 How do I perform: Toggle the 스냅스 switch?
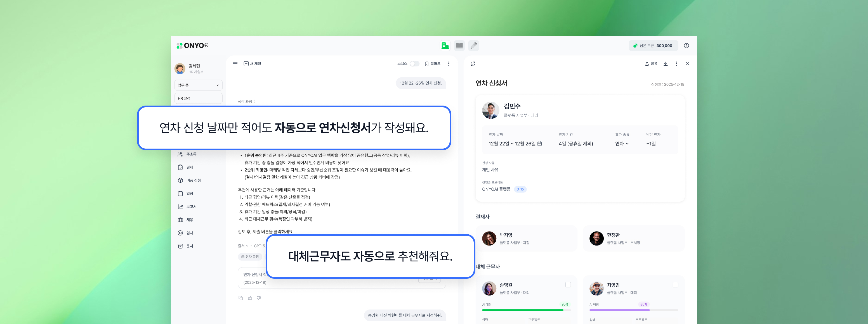pos(414,64)
